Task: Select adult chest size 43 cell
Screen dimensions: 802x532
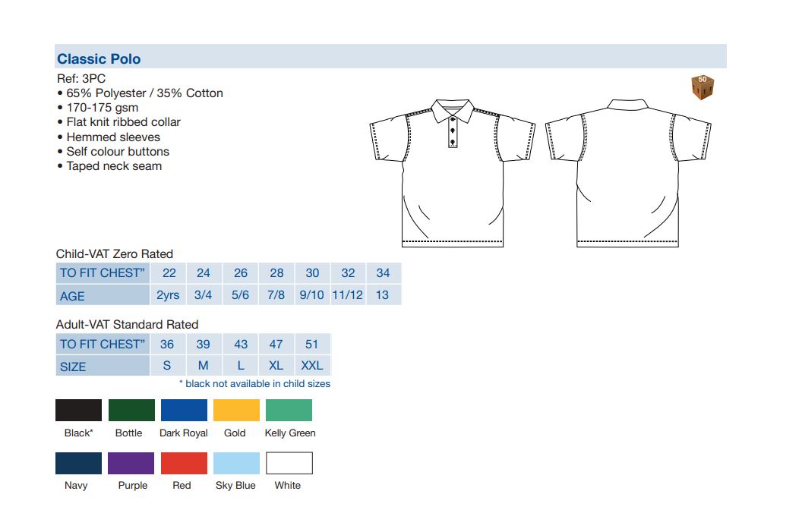Action: click(240, 344)
